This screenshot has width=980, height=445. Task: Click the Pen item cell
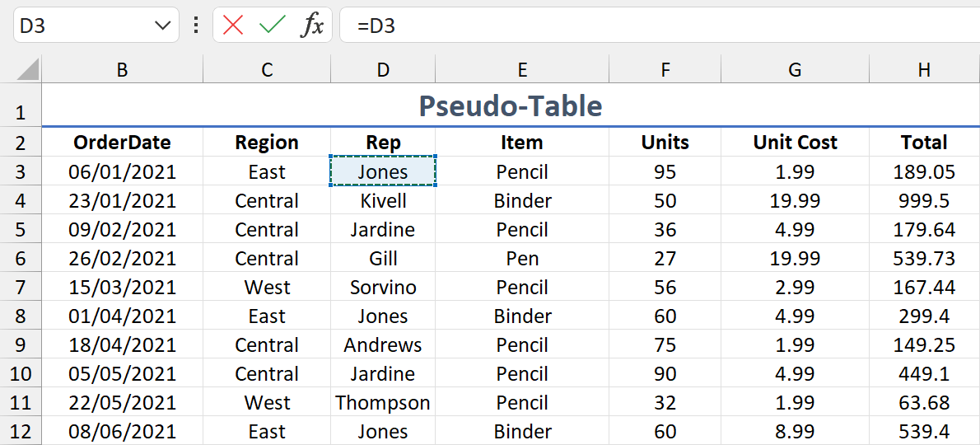[x=522, y=259]
